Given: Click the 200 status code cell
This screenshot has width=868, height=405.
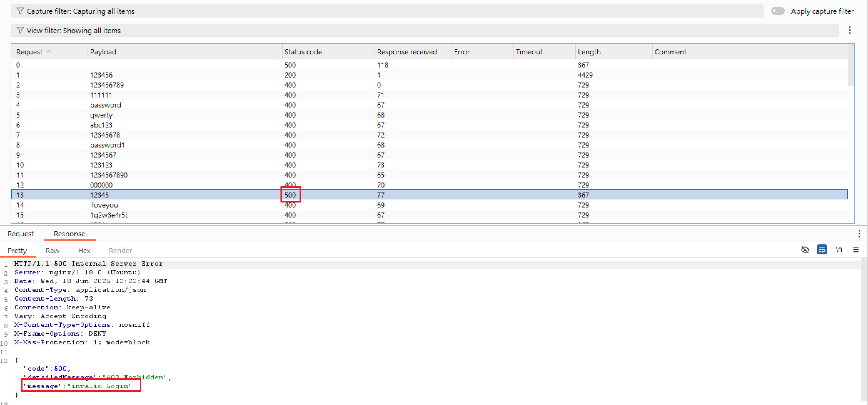Looking at the screenshot, I should click(290, 75).
